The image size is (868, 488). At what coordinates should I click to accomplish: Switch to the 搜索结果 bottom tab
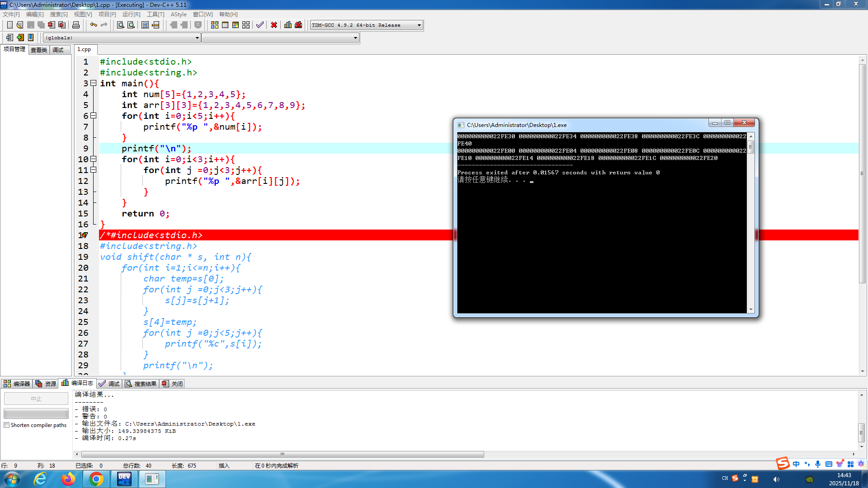(x=141, y=384)
